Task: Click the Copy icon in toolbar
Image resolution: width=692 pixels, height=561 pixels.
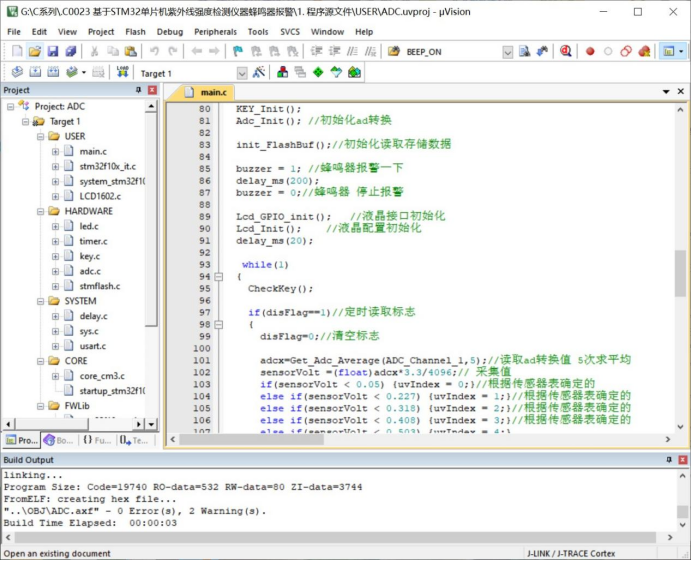Action: tap(113, 51)
